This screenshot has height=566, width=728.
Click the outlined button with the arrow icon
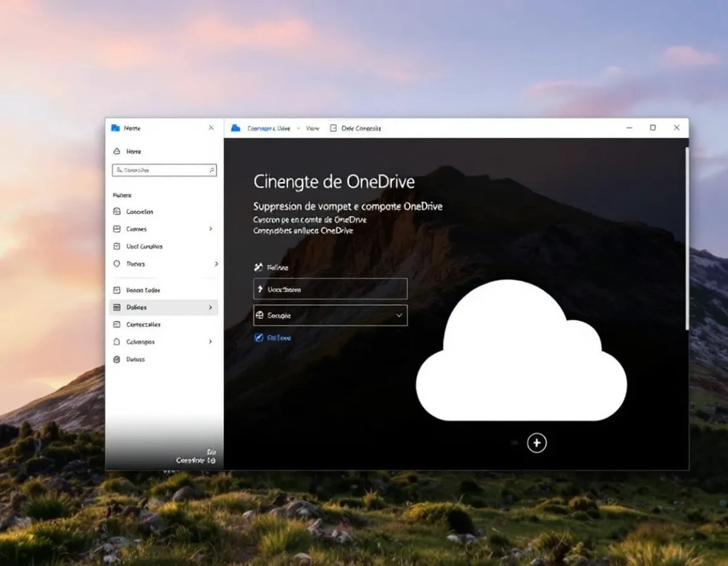point(330,289)
